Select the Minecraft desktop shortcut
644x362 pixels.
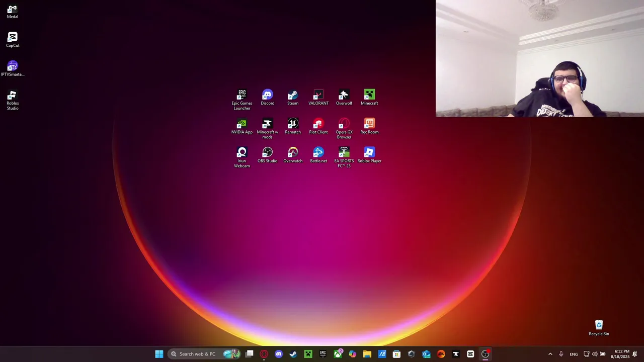(369, 98)
